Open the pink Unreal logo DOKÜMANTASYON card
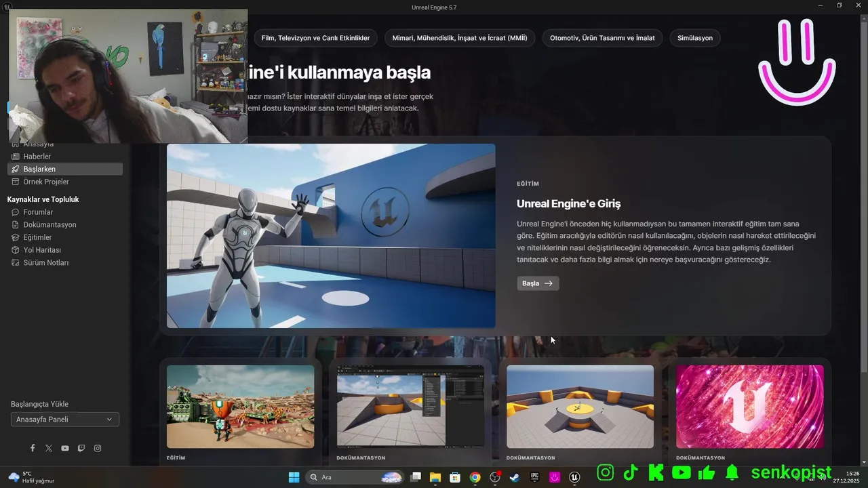Screen dimensions: 868x488 pos(750,407)
